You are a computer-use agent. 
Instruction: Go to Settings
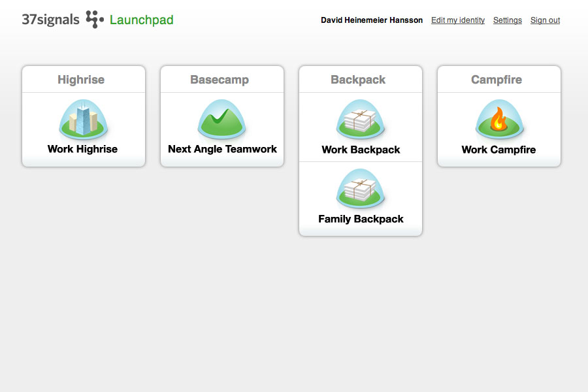(x=508, y=20)
